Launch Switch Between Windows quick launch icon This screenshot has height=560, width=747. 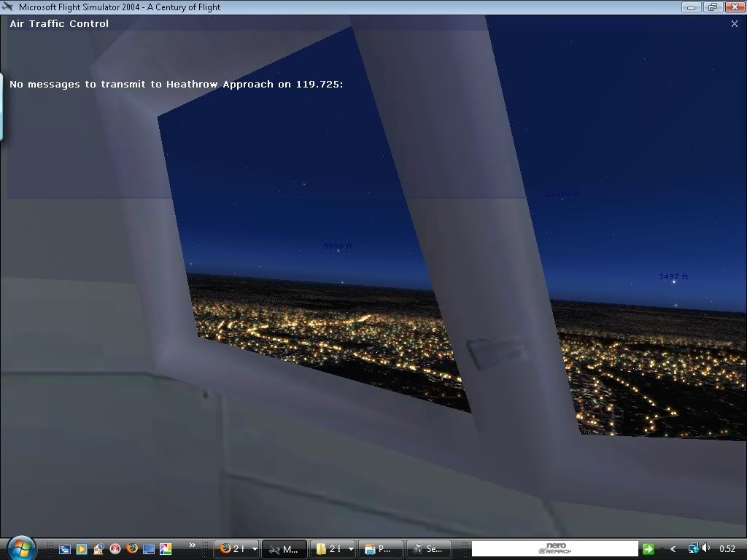[65, 549]
